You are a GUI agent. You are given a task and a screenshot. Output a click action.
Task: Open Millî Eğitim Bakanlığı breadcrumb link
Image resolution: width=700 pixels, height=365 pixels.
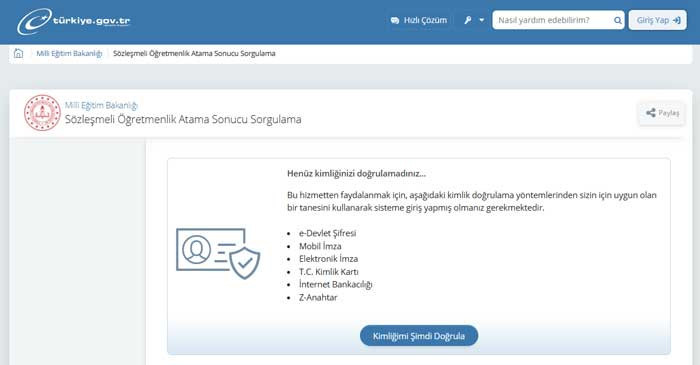69,54
